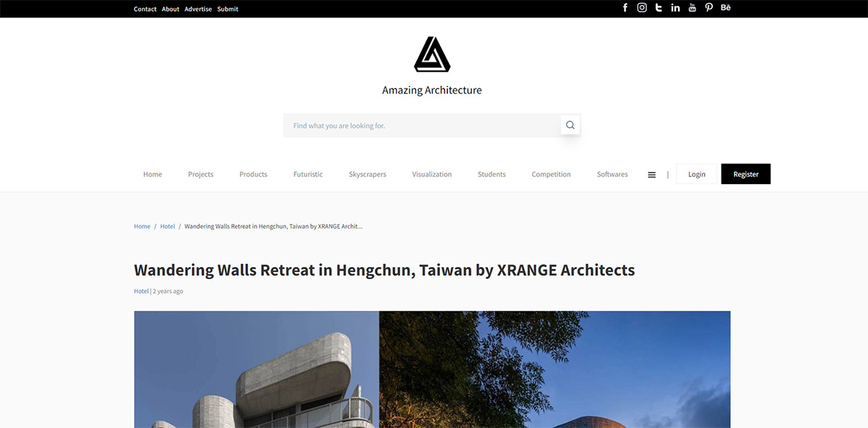Open the LinkedIn social icon
This screenshot has width=868, height=428.
tap(675, 8)
